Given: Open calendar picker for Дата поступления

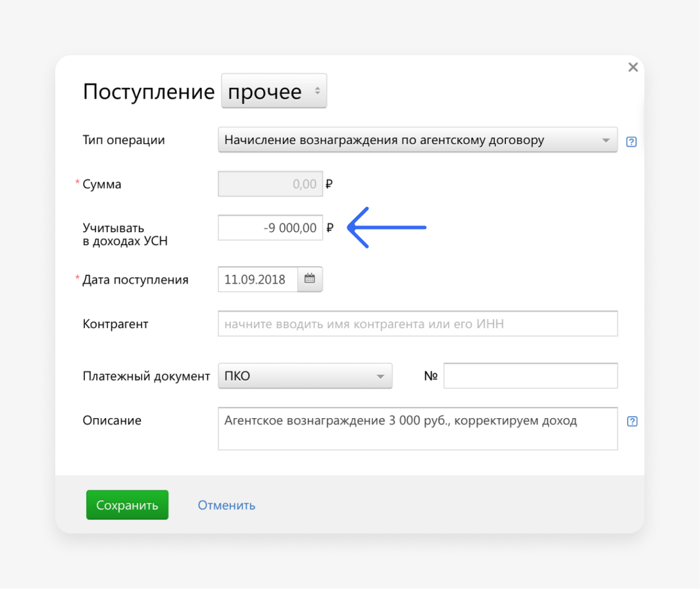Looking at the screenshot, I should (310, 279).
